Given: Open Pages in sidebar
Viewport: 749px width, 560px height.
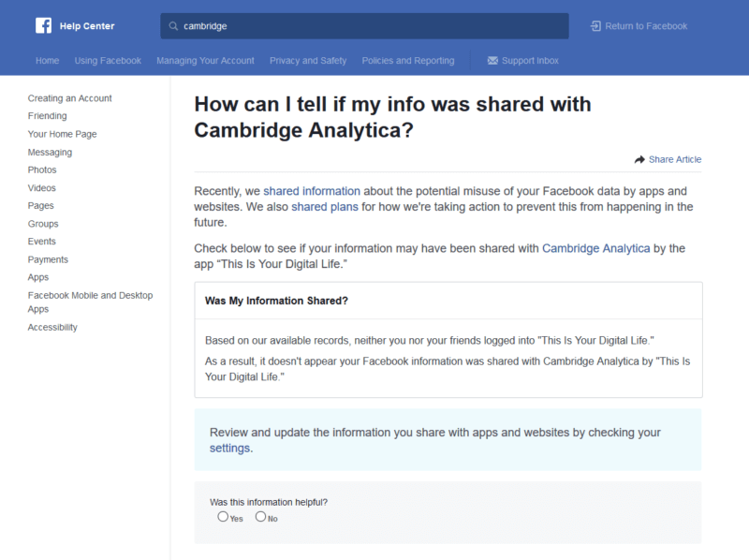Looking at the screenshot, I should click(x=40, y=206).
